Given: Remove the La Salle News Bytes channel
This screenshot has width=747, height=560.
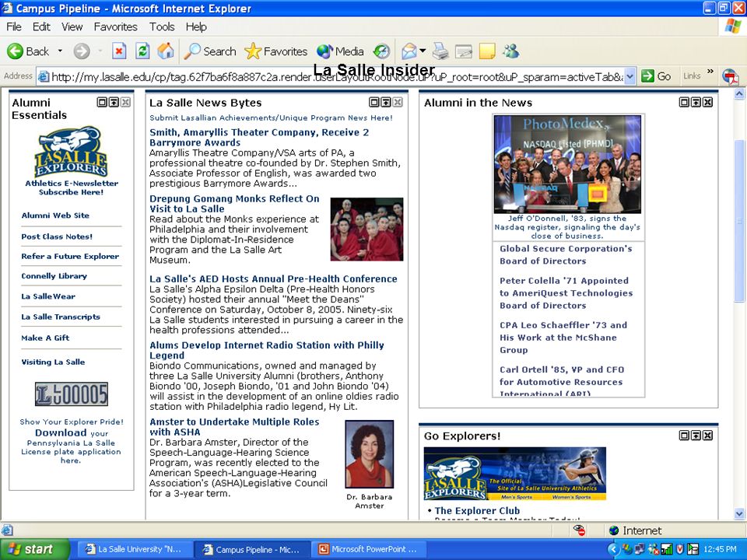Looking at the screenshot, I should [x=398, y=102].
